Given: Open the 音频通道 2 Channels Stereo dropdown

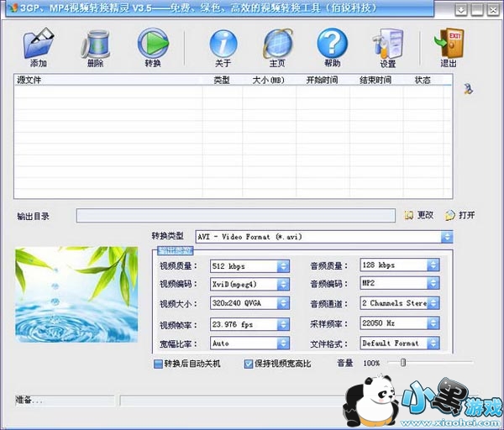Looking at the screenshot, I should [x=433, y=303].
